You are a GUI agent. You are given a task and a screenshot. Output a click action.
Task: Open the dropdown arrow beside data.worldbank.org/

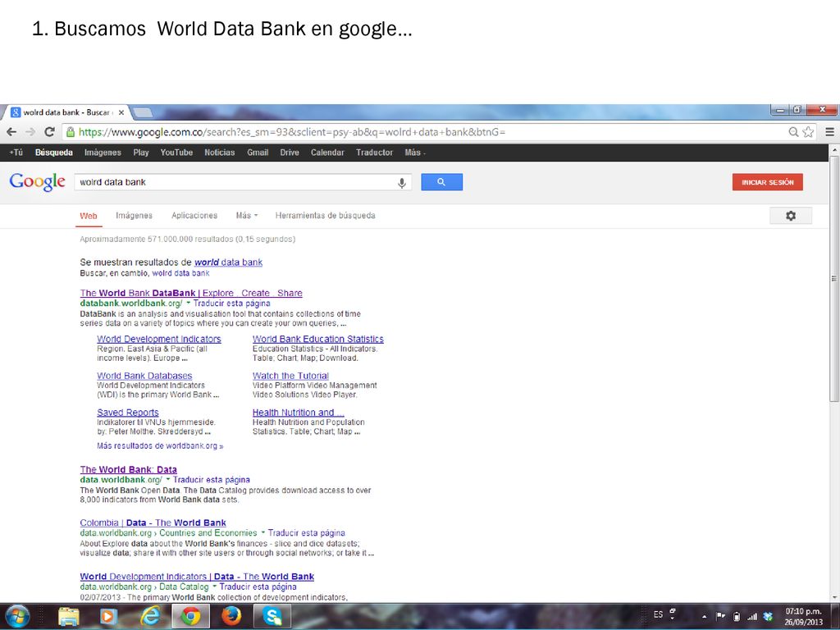coord(167,479)
